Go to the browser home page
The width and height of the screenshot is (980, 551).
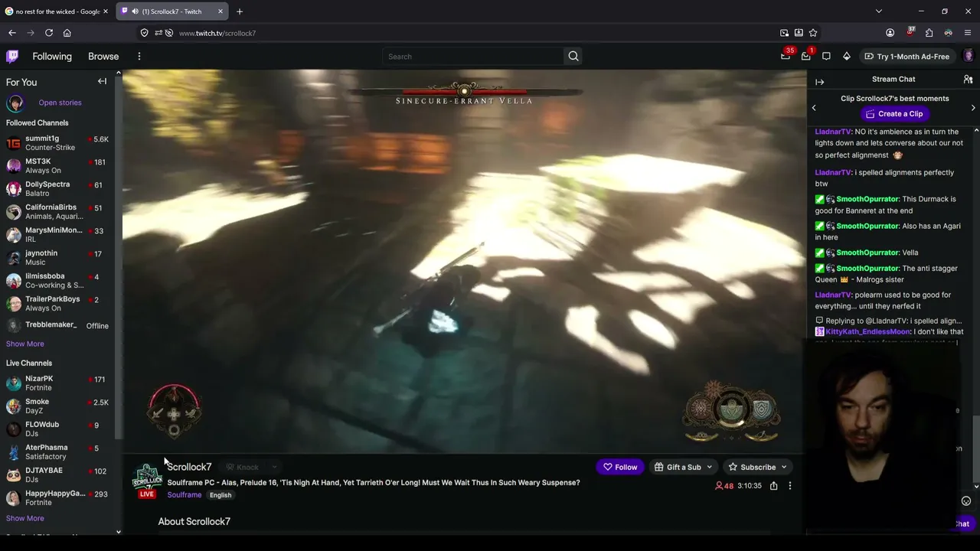67,33
